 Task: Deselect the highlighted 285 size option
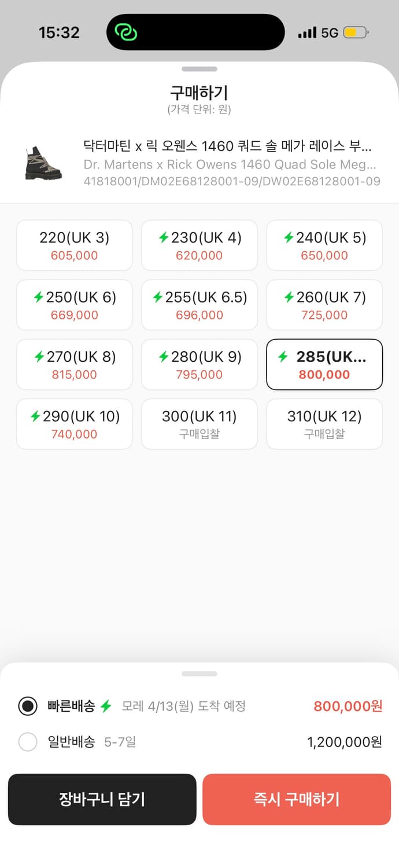click(x=324, y=365)
